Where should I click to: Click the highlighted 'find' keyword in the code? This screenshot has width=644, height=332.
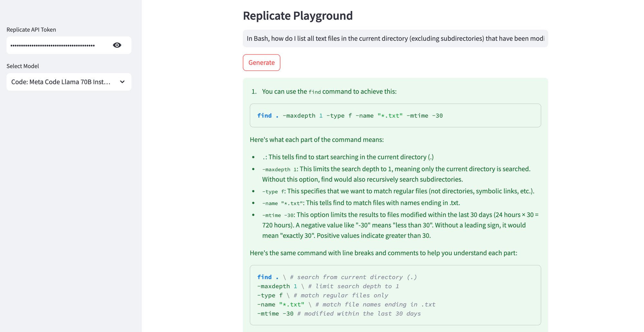pyautogui.click(x=264, y=115)
